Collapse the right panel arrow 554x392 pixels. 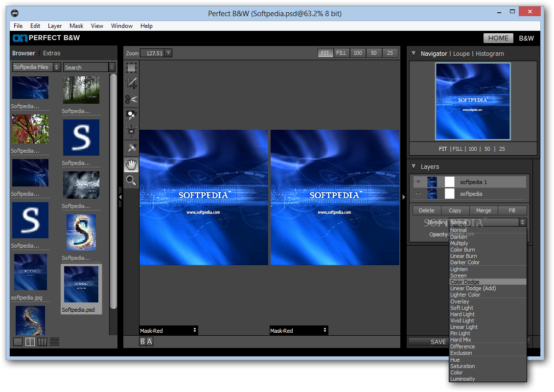(403, 197)
